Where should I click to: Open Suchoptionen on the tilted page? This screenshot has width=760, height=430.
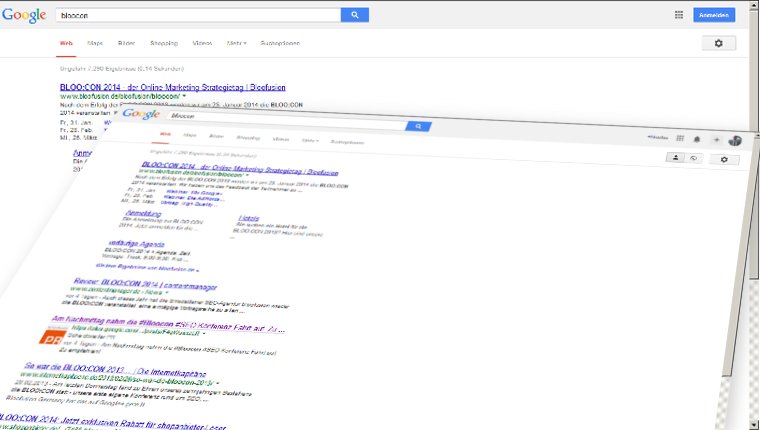tap(348, 142)
